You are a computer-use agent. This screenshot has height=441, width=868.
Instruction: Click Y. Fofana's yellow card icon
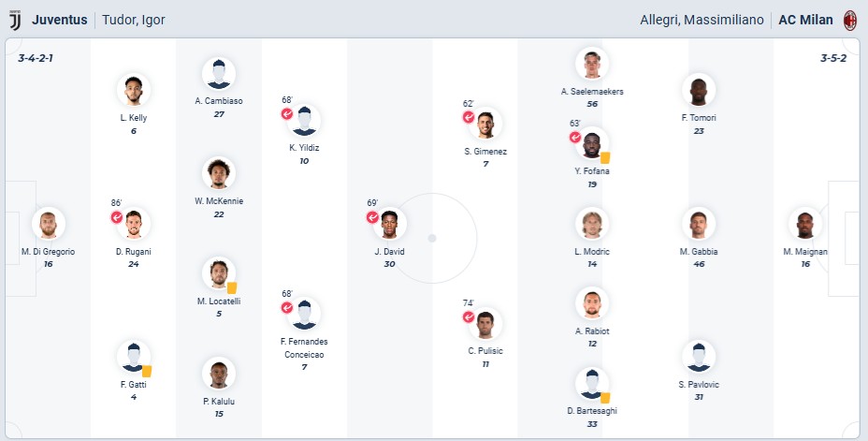[605, 157]
